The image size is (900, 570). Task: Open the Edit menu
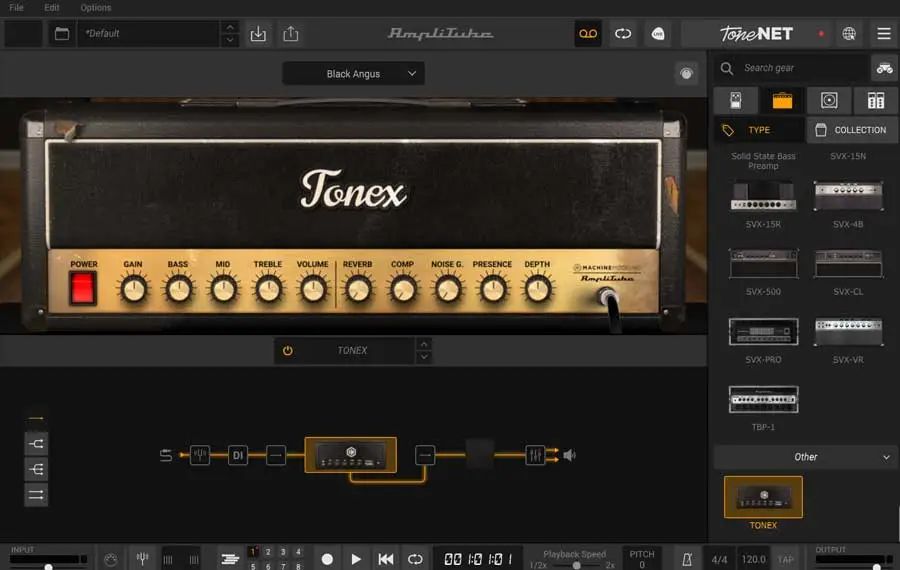(52, 7)
